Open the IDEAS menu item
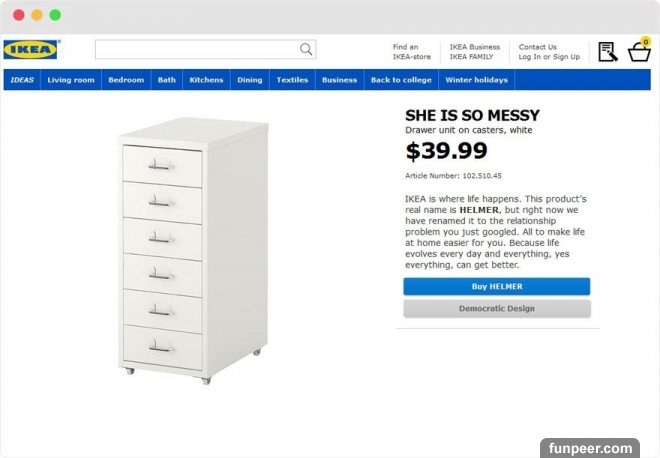The width and height of the screenshot is (660, 458). (22, 80)
